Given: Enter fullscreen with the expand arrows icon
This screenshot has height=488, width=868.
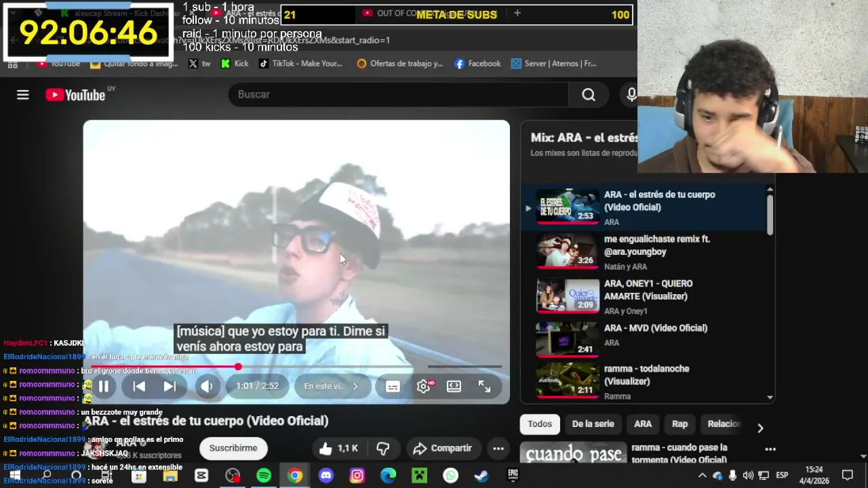Looking at the screenshot, I should [x=484, y=386].
